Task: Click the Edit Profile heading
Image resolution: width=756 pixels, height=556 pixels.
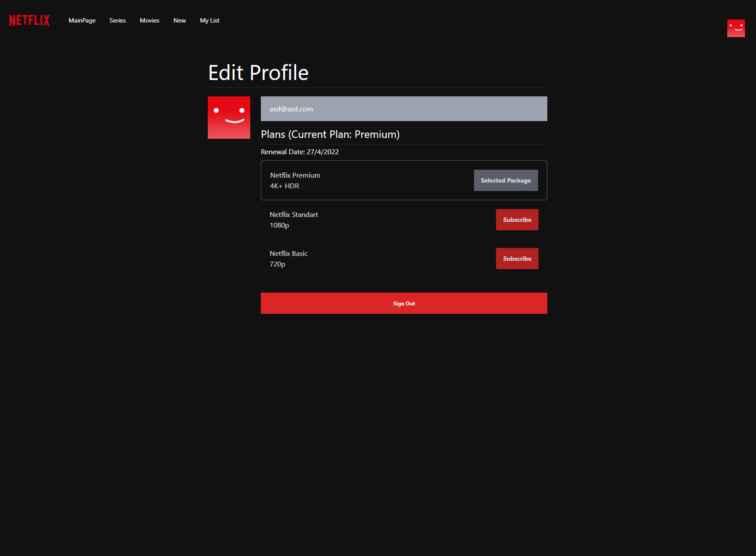Action: [258, 72]
